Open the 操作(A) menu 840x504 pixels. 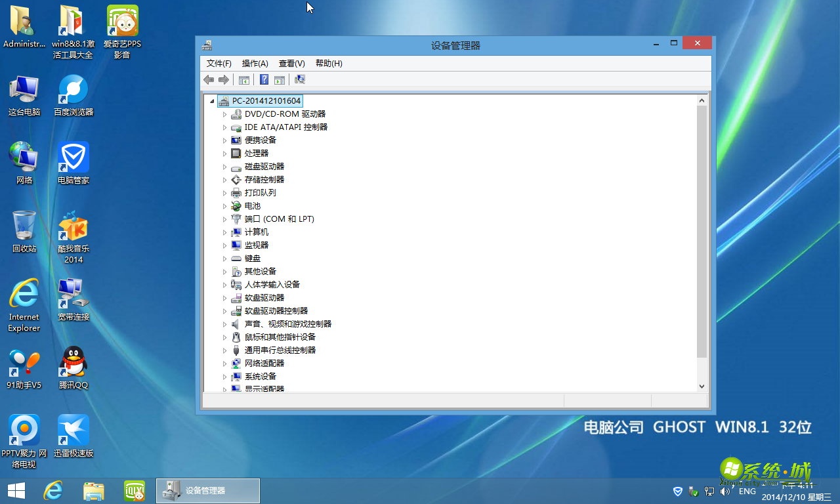tap(254, 63)
